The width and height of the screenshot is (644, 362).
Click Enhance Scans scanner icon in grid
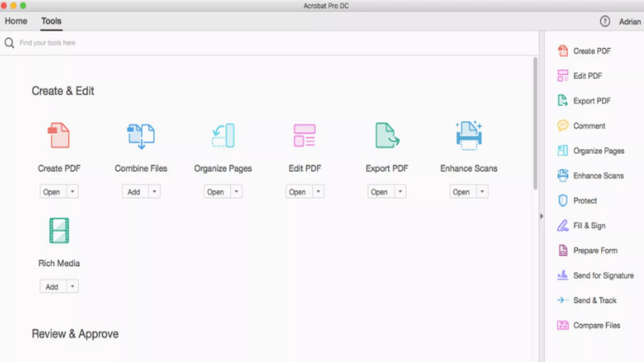pyautogui.click(x=469, y=135)
